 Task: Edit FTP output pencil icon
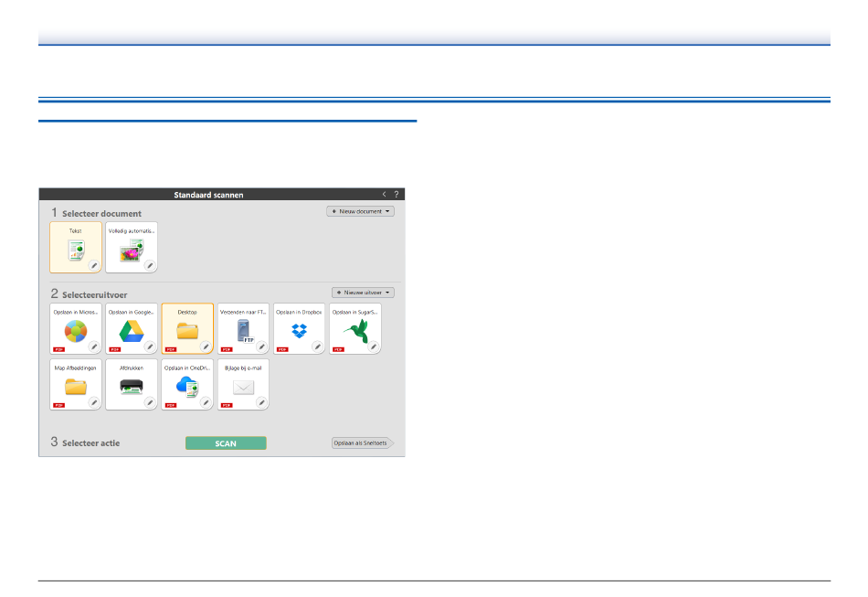click(x=262, y=346)
